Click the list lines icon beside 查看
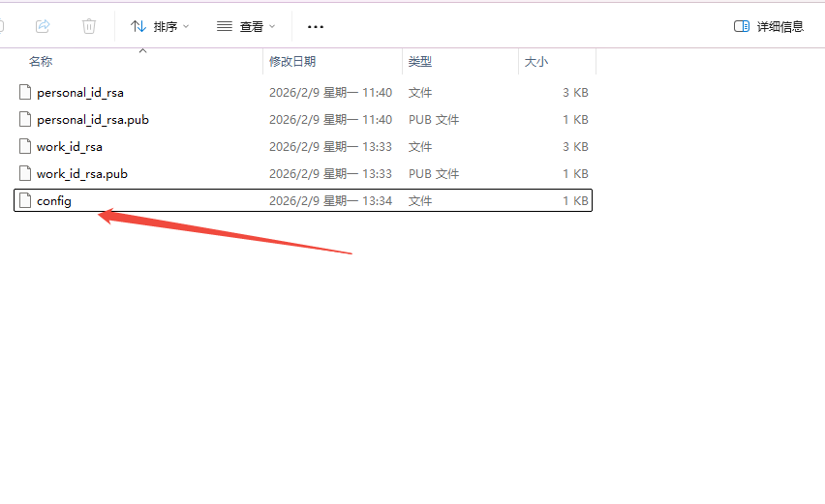The image size is (825, 504). (x=225, y=26)
